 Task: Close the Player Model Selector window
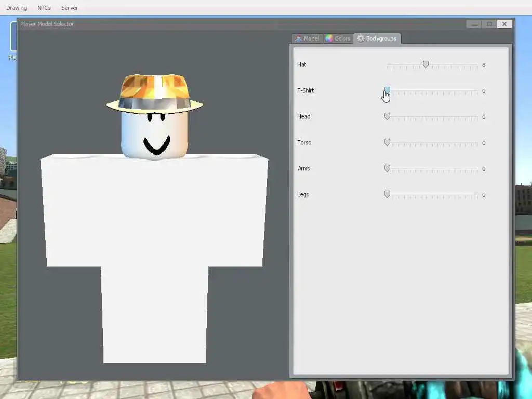[x=504, y=24]
